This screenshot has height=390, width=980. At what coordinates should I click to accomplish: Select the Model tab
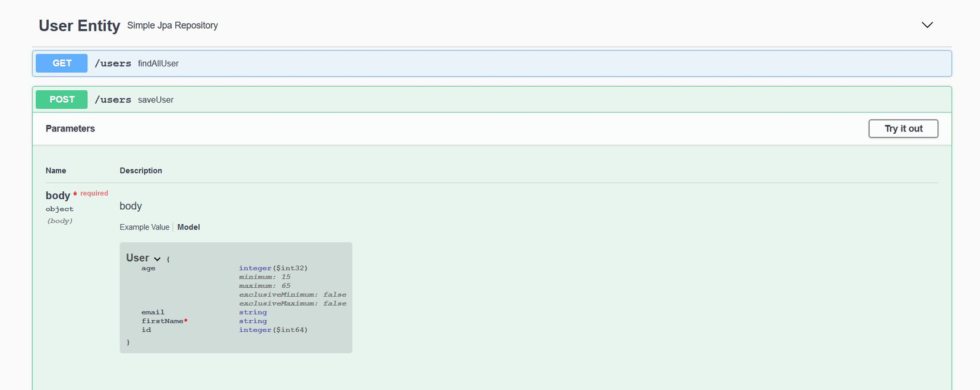coord(189,227)
